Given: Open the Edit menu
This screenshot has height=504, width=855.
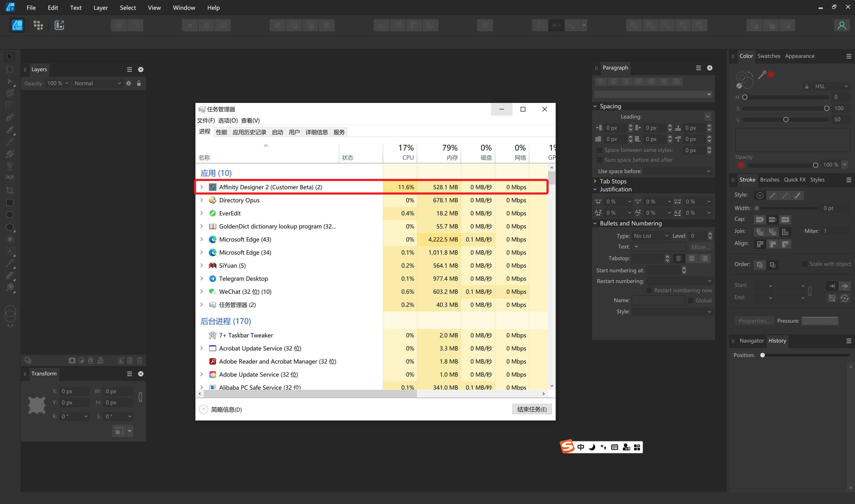Looking at the screenshot, I should point(53,7).
